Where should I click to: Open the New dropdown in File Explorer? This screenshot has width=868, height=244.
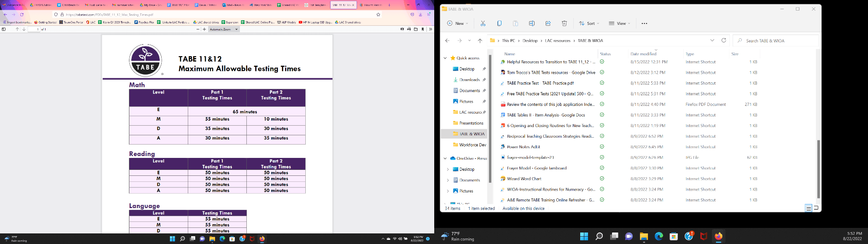tap(457, 23)
